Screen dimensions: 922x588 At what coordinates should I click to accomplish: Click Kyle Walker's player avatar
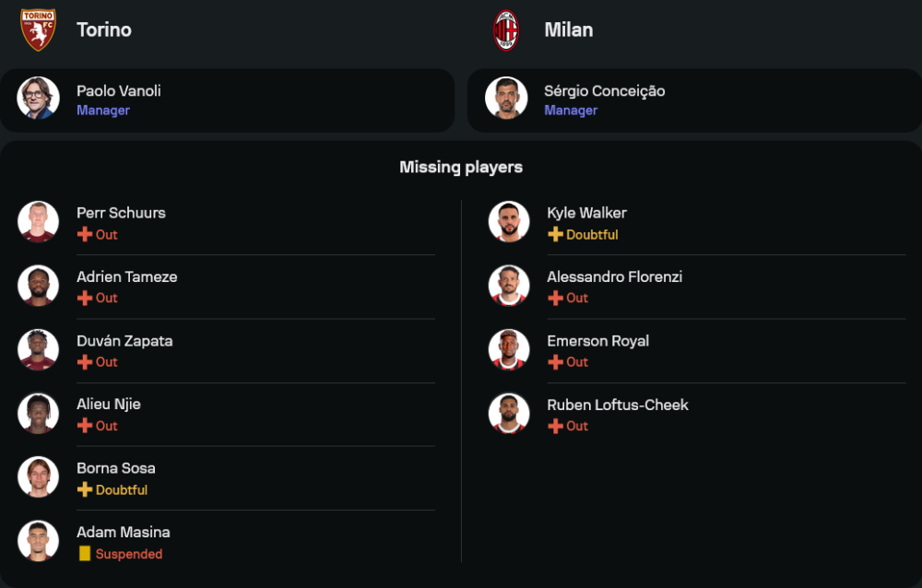[509, 222]
